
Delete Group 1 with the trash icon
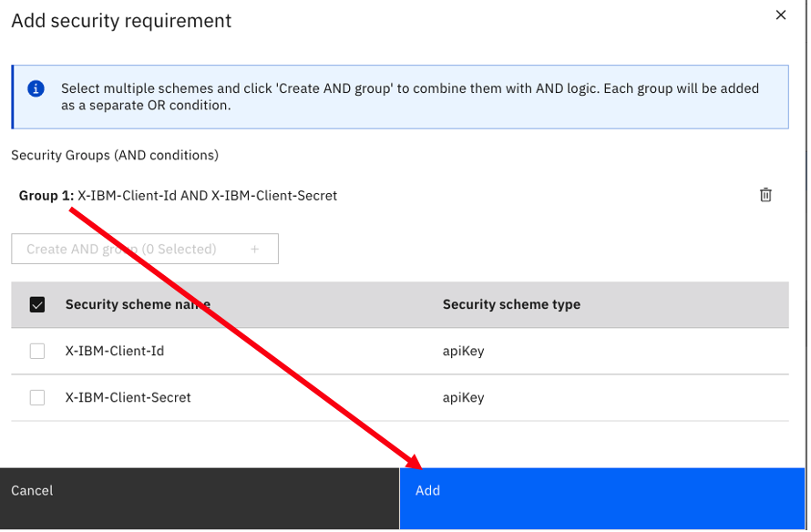click(x=765, y=195)
